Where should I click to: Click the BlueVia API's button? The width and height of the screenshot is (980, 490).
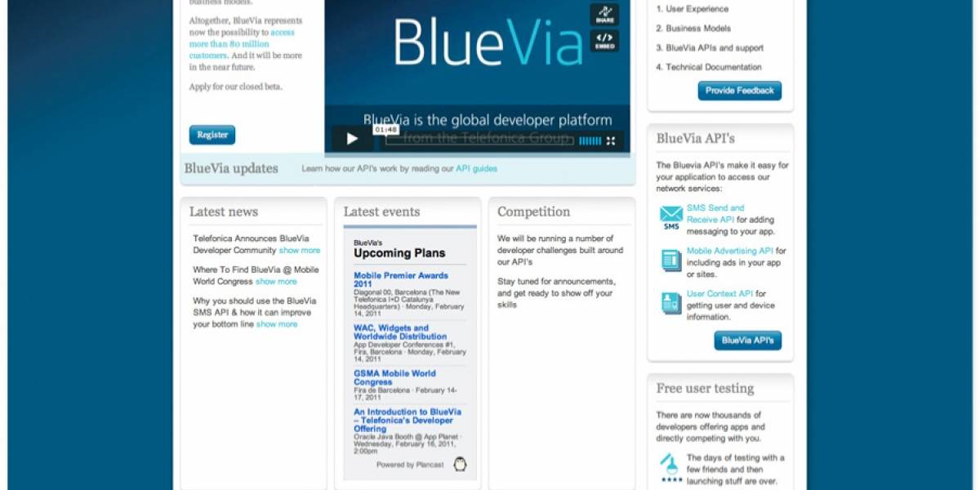[x=747, y=341]
